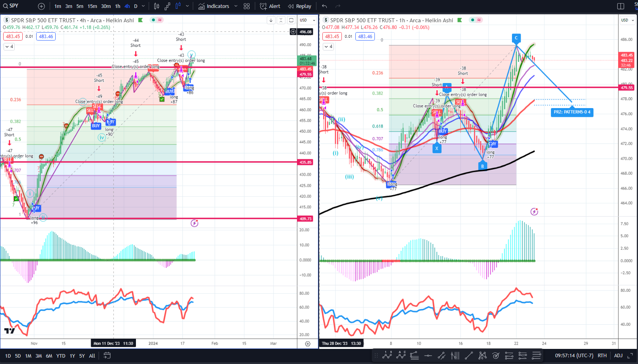The image size is (638, 364).
Task: Select the 1D date range
Action: click(x=8, y=356)
